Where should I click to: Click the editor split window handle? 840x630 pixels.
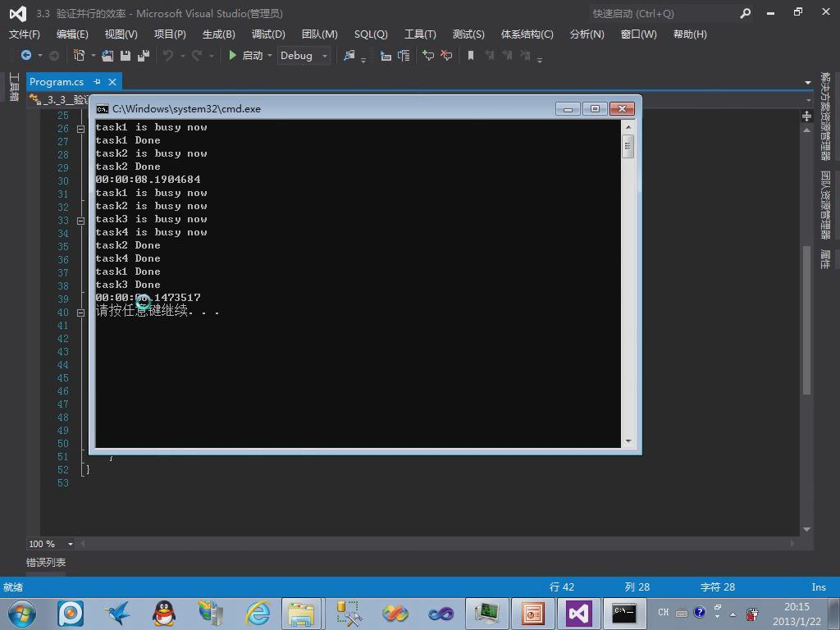click(807, 116)
